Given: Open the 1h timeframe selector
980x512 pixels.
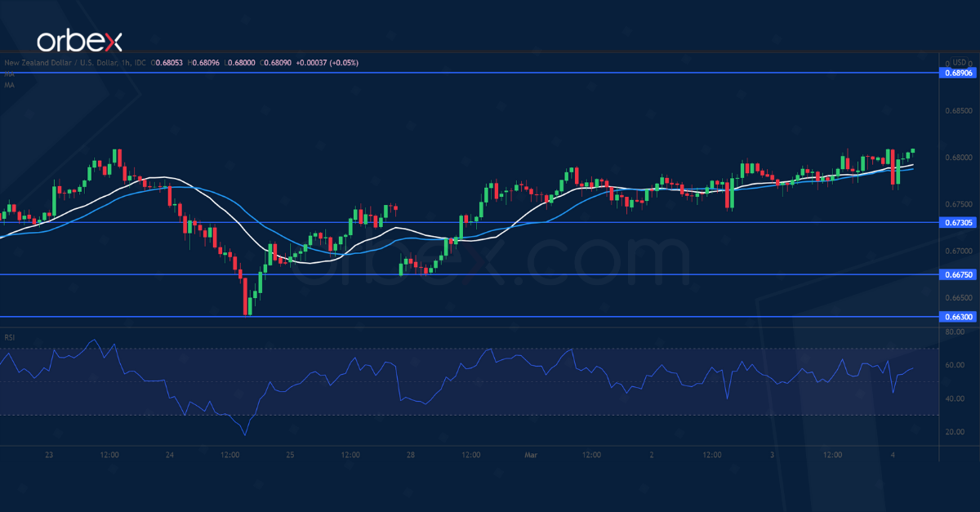Looking at the screenshot, I should coord(124,63).
